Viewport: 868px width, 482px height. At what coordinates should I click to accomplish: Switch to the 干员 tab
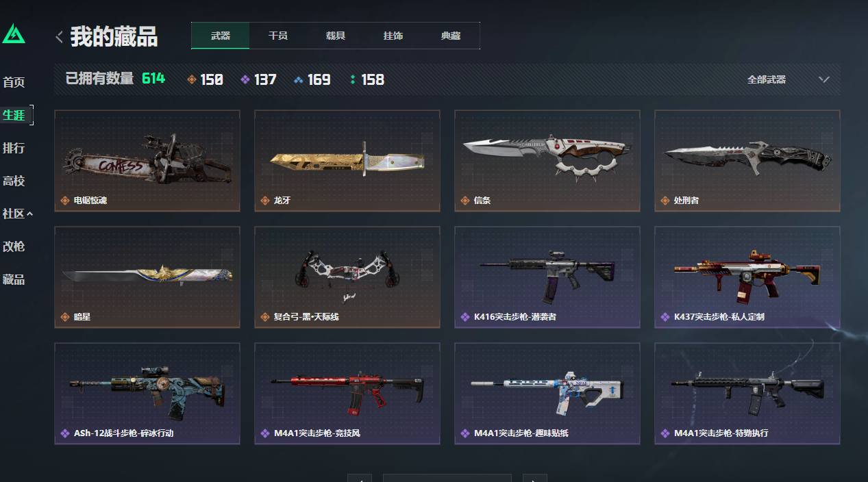tap(278, 36)
